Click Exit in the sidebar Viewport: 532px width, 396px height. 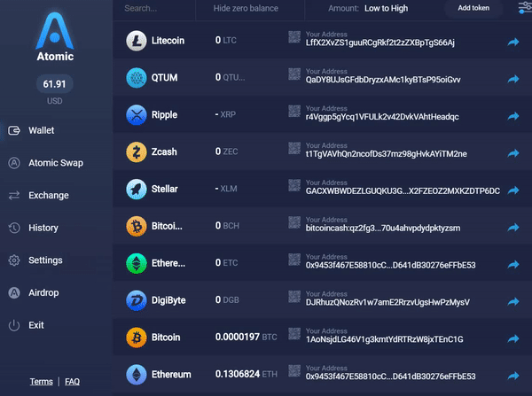(x=26, y=325)
